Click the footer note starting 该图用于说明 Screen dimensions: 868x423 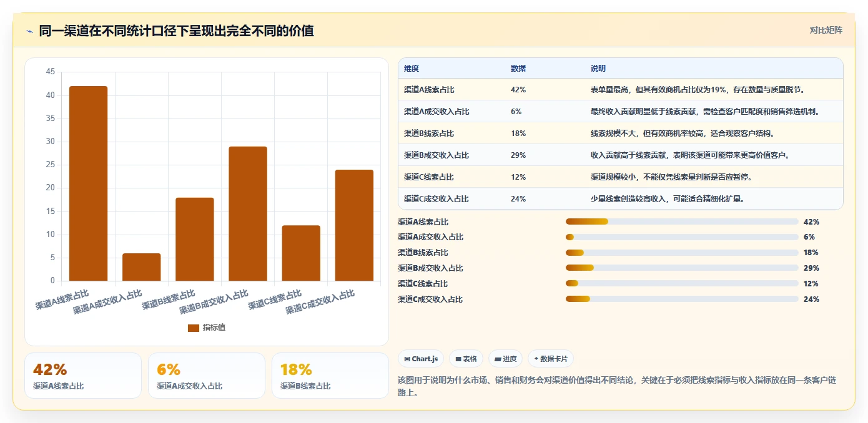point(617,386)
